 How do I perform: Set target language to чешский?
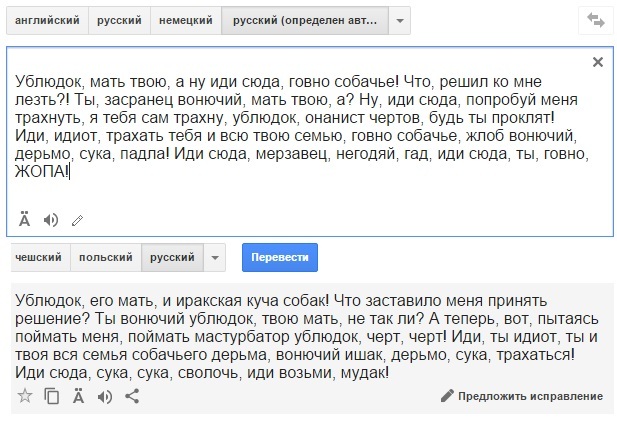pos(38,258)
